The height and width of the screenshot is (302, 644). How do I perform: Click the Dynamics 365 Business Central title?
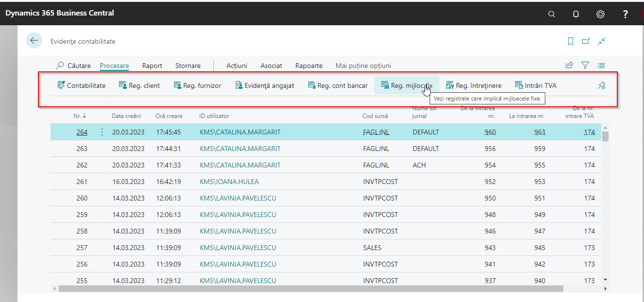60,13
